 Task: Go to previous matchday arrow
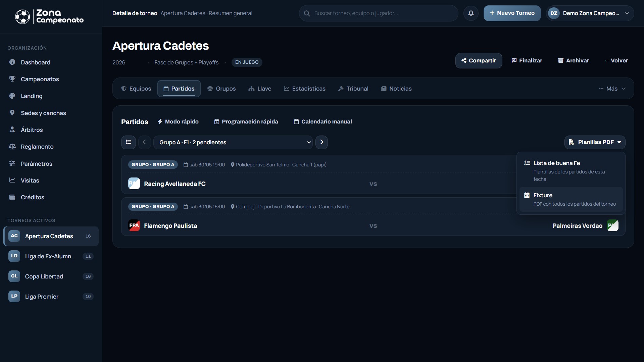click(144, 142)
